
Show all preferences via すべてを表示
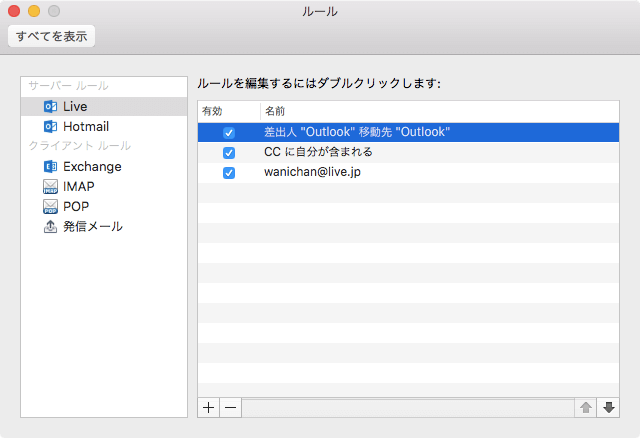click(x=51, y=36)
